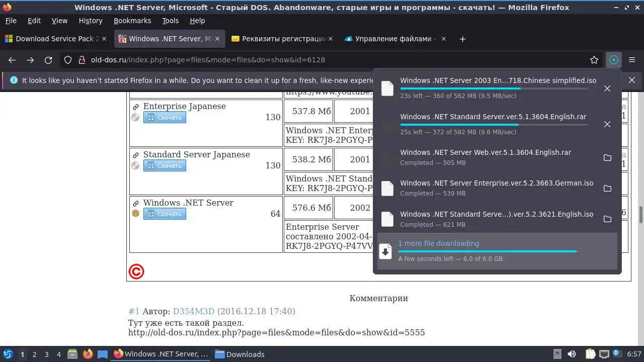644x362 pixels.
Task: Toggle the Downloads panel toolbar button
Action: coord(613,60)
